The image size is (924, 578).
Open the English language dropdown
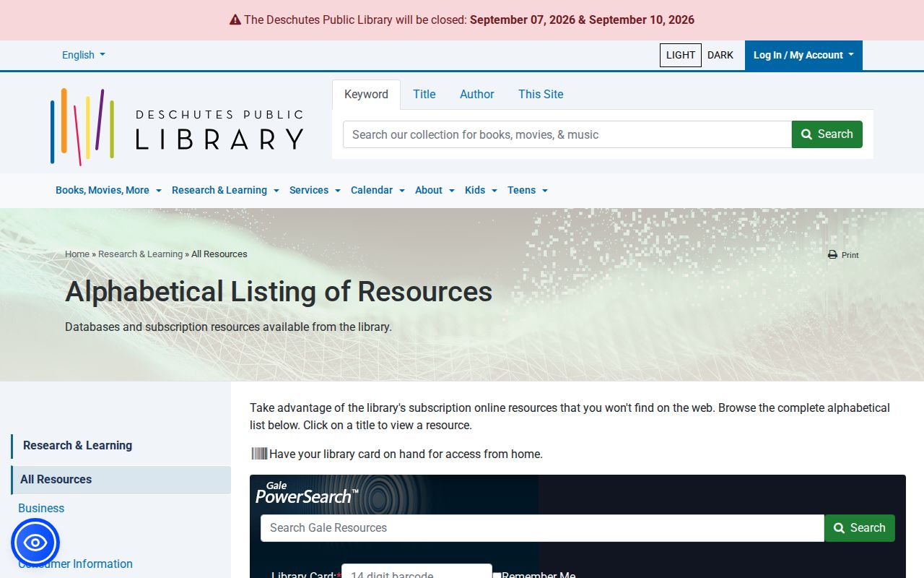pyautogui.click(x=84, y=55)
